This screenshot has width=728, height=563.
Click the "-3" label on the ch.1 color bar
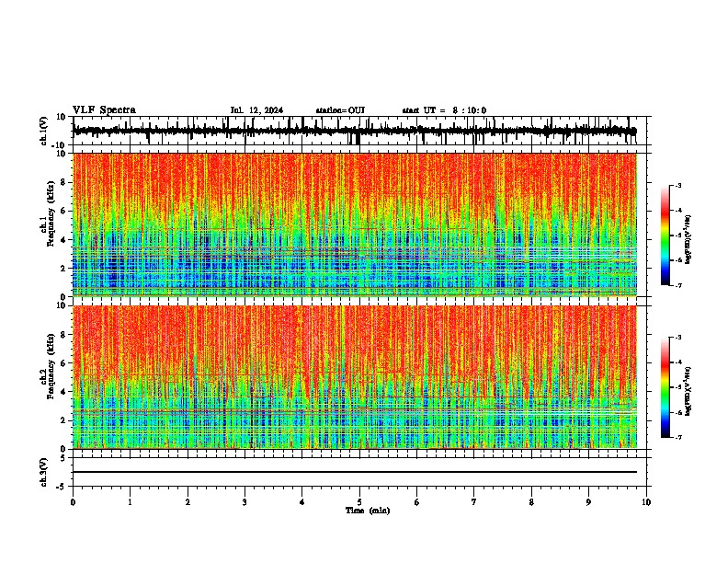[x=677, y=185]
